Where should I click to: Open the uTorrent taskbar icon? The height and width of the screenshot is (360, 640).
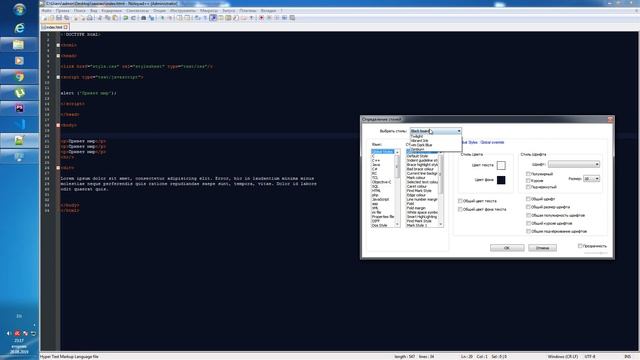[x=19, y=93]
